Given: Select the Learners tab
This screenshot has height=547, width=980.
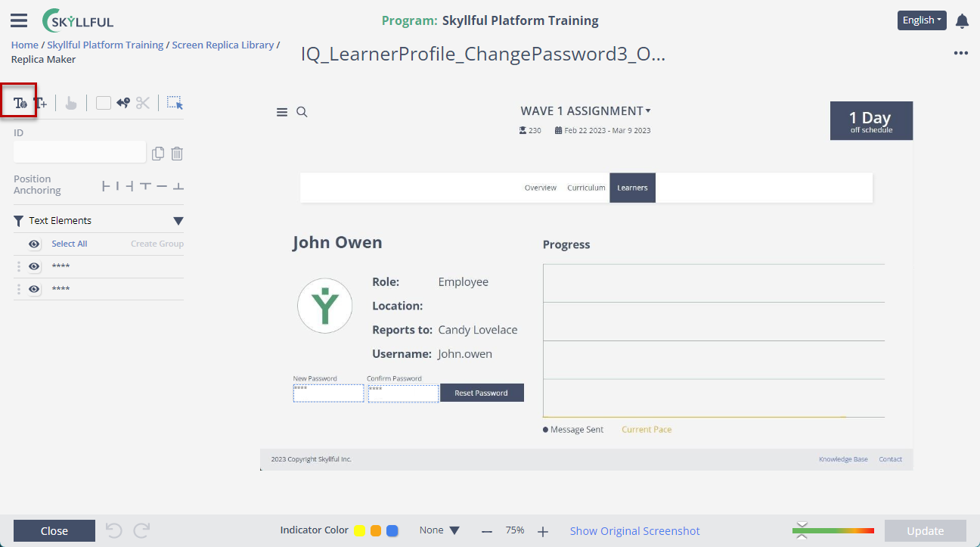Looking at the screenshot, I should click(x=632, y=188).
